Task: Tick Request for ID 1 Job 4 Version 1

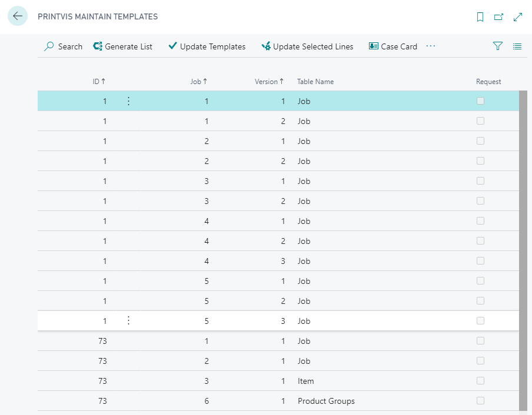Action: pos(480,220)
